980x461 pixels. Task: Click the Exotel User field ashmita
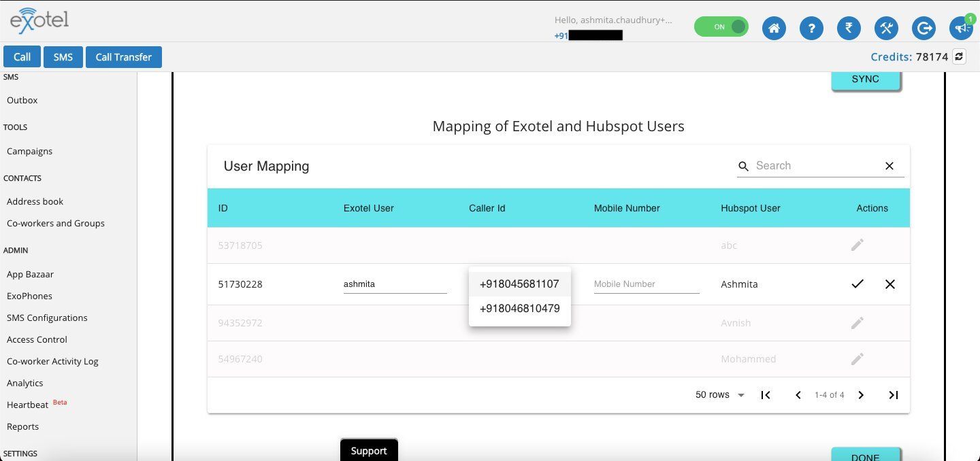[395, 284]
